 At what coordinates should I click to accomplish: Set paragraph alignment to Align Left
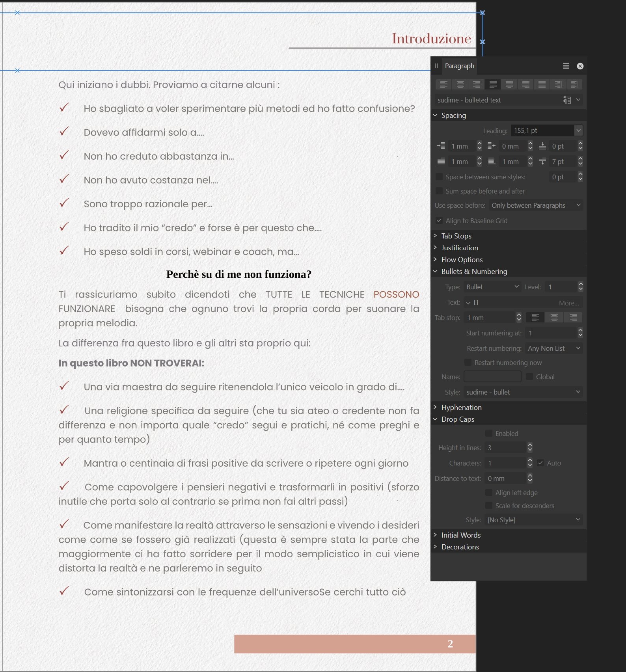443,84
